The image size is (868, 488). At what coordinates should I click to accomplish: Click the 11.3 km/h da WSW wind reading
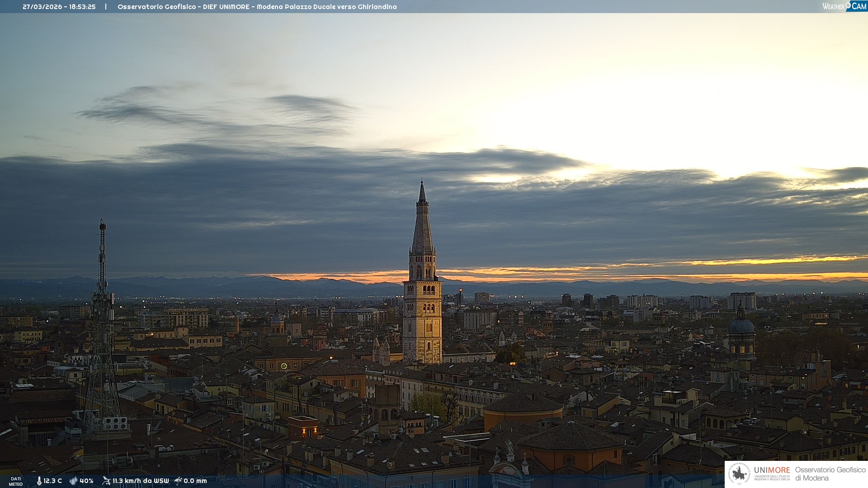coord(141,481)
